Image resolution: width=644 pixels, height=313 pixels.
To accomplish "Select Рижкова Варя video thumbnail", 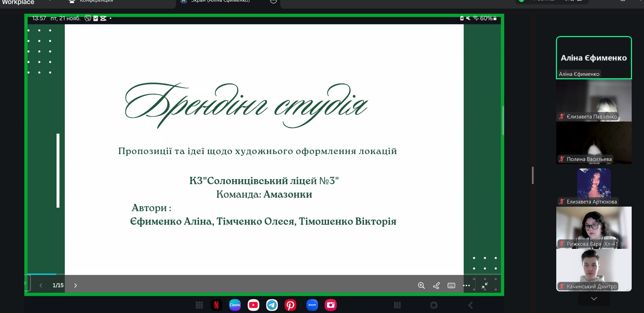I will pyautogui.click(x=594, y=227).
